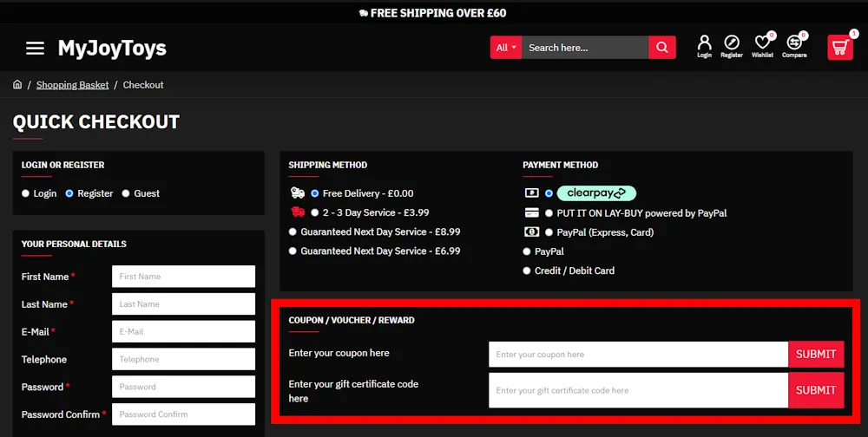Click the MyJoyToys logo

pos(112,49)
